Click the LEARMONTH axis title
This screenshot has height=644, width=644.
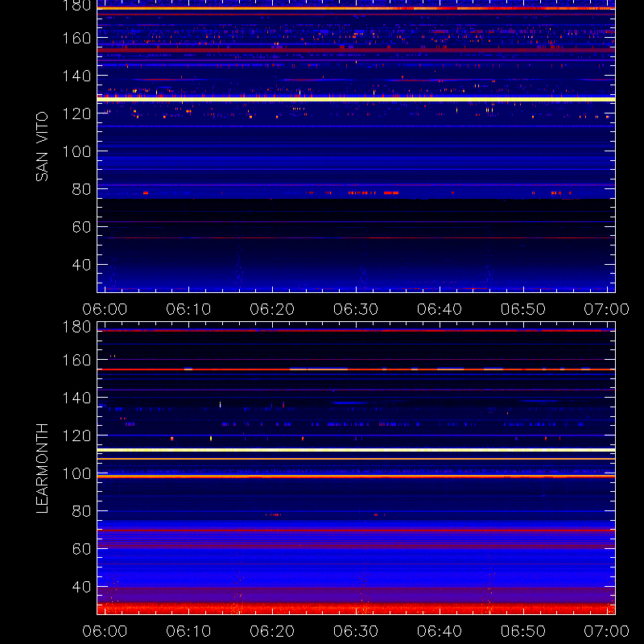click(42, 469)
